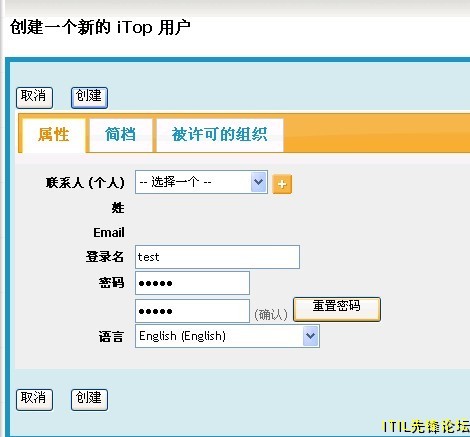Viewport: 470px width, 437px height.
Task: Click the 联系人 (个人) label
Action: point(85,182)
